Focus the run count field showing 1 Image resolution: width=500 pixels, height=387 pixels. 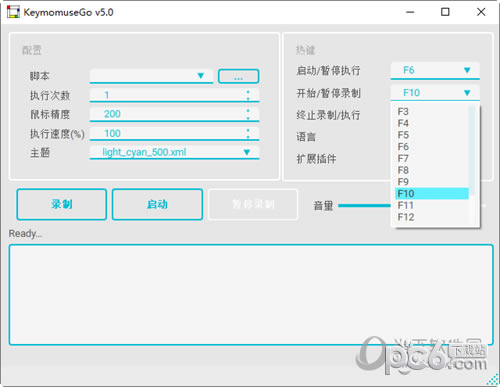[174, 95]
